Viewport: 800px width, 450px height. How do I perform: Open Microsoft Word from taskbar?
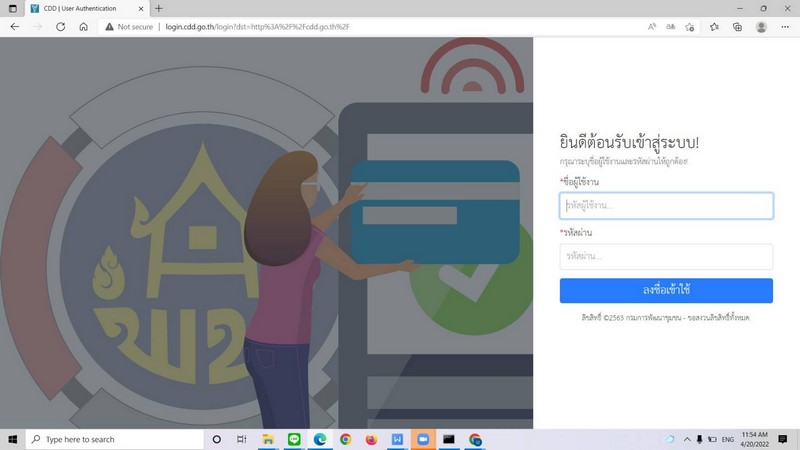[x=397, y=439]
